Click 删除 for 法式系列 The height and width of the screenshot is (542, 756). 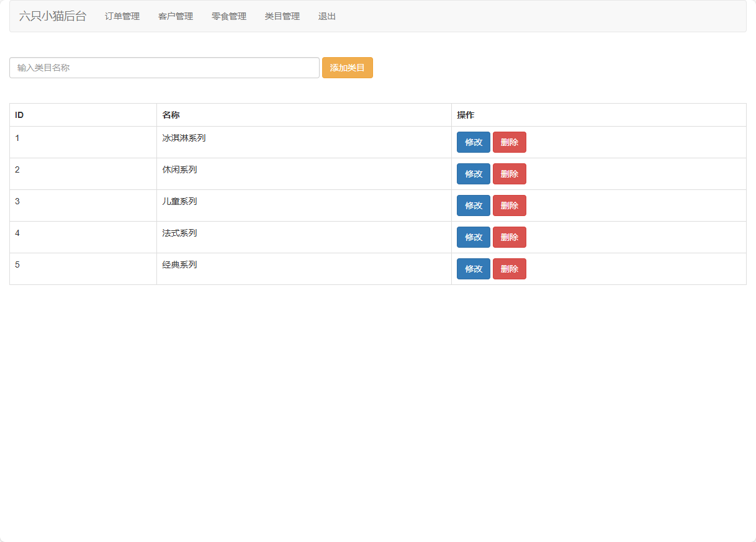(x=509, y=237)
